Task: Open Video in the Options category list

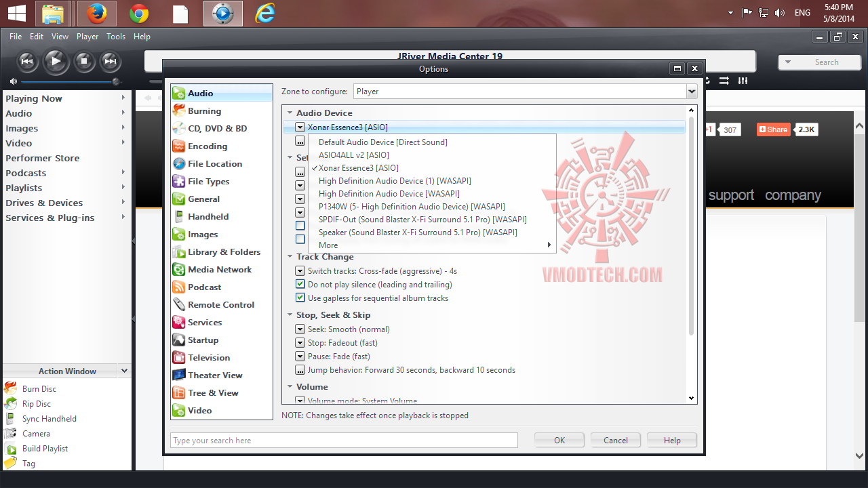Action: (x=199, y=410)
